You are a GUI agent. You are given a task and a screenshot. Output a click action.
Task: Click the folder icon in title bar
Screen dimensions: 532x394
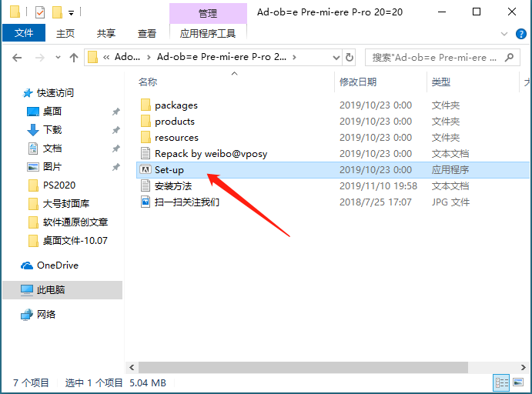click(x=15, y=12)
